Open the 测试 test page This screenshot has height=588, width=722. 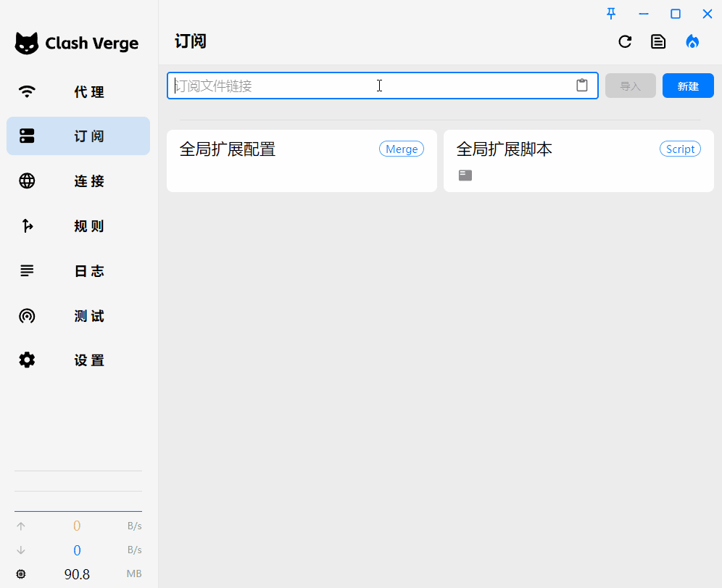pyautogui.click(x=78, y=316)
